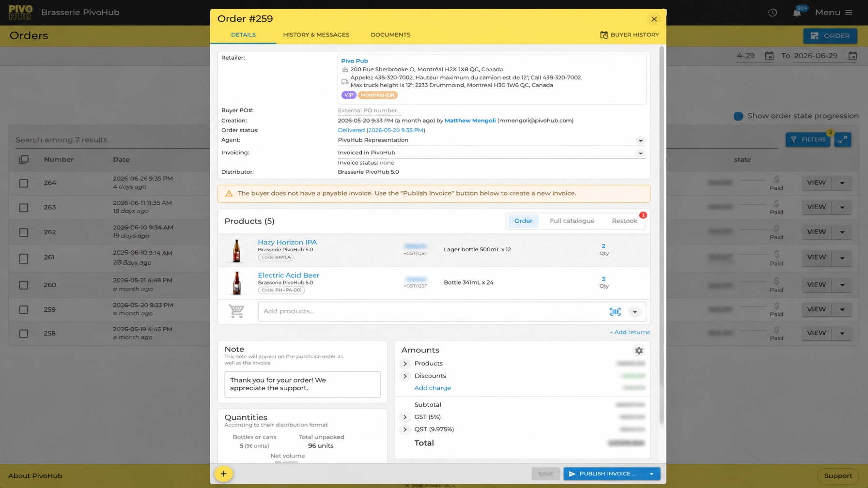Open the Buyer History calendar icon
The height and width of the screenshot is (488, 868).
click(x=604, y=35)
